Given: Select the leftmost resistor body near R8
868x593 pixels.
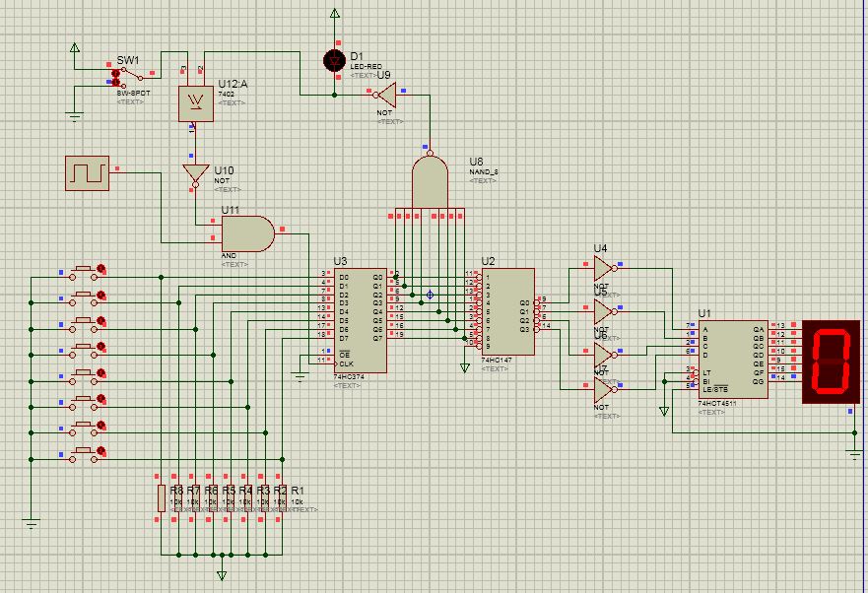Looking at the screenshot, I should pyautogui.click(x=162, y=497).
